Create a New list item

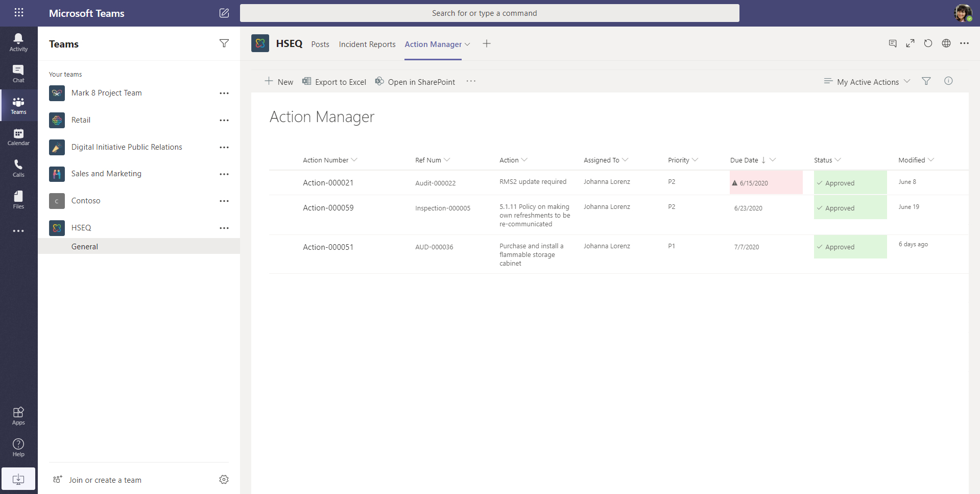pyautogui.click(x=279, y=82)
